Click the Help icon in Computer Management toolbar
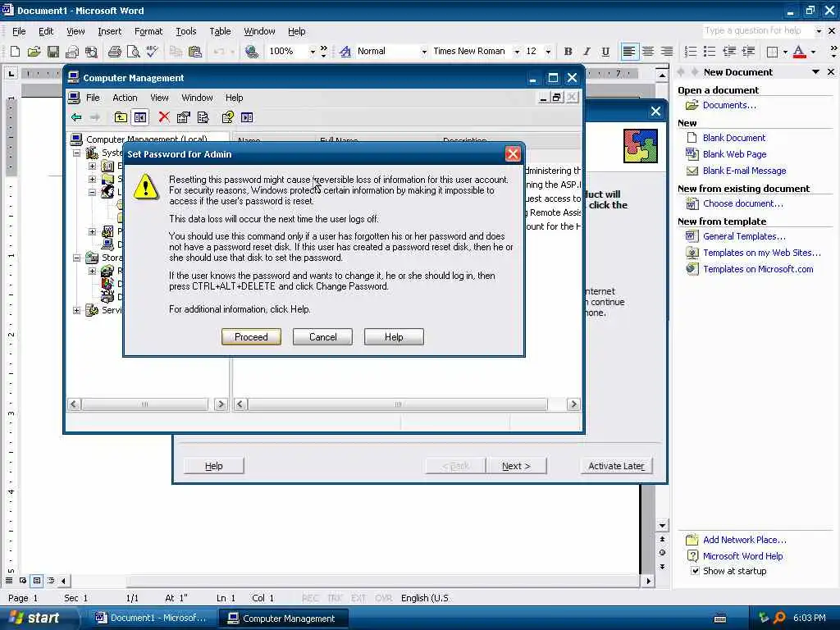840x630 pixels. click(228, 117)
